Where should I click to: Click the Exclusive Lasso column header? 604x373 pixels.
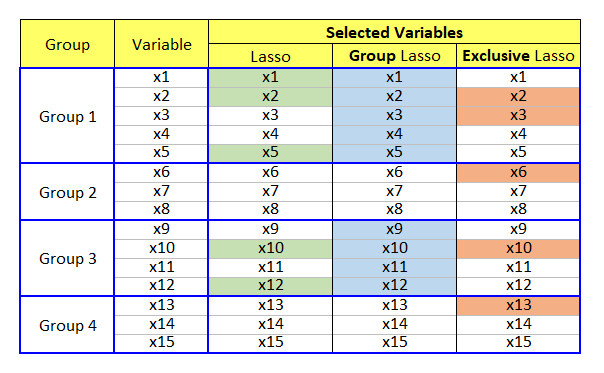pos(518,56)
